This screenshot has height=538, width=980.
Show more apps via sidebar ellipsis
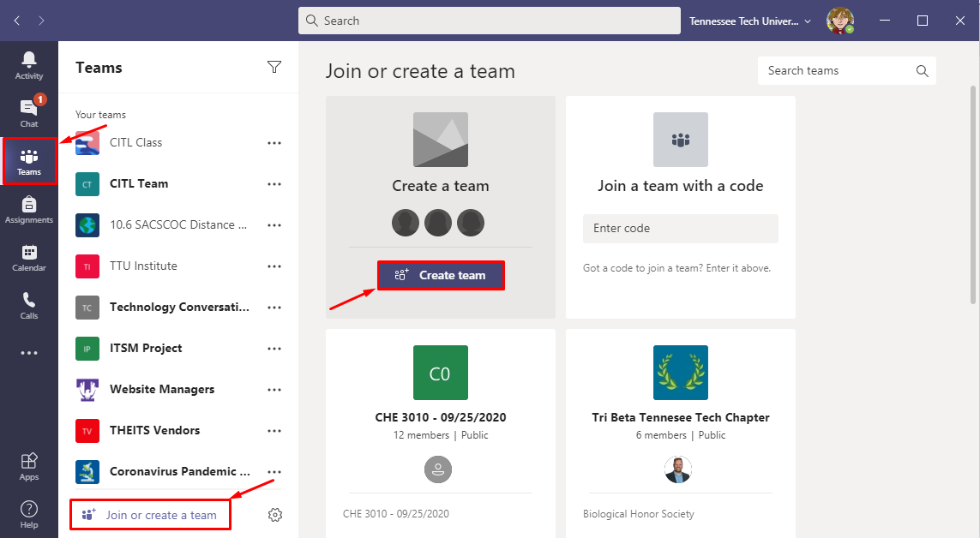coord(29,353)
